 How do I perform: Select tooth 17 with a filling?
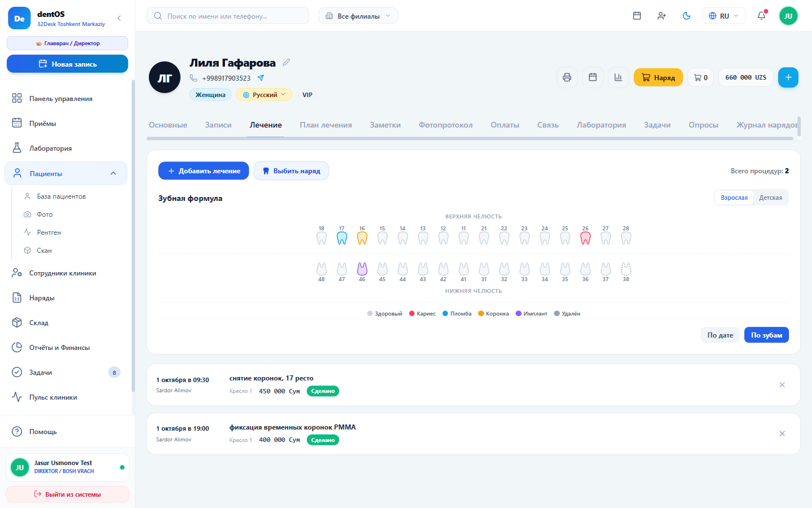342,238
